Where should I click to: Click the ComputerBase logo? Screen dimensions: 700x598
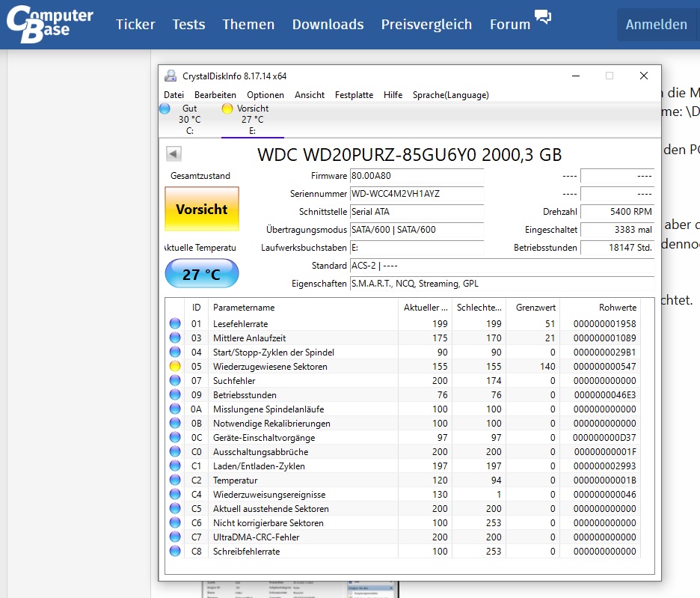pyautogui.click(x=49, y=24)
